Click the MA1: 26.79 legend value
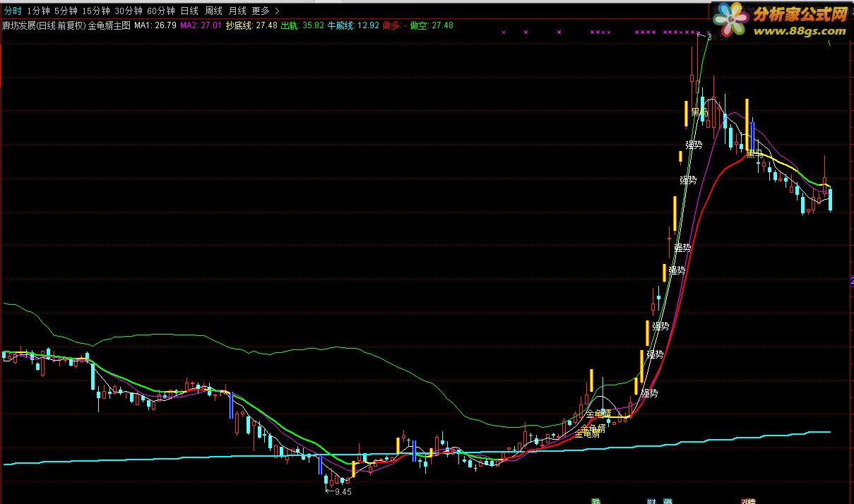The height and width of the screenshot is (504, 854). [155, 25]
